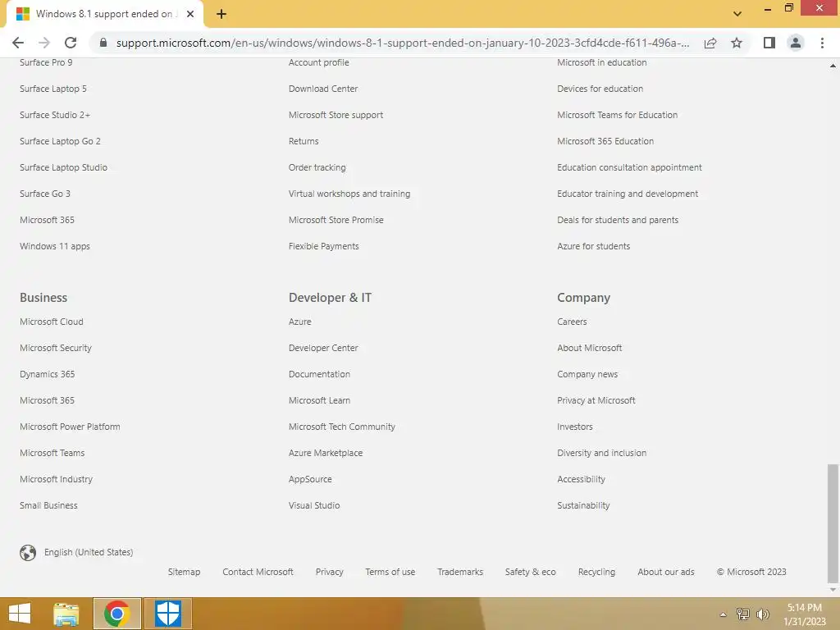Image resolution: width=840 pixels, height=630 pixels.
Task: Open Flexible Payments link
Action: click(x=323, y=246)
